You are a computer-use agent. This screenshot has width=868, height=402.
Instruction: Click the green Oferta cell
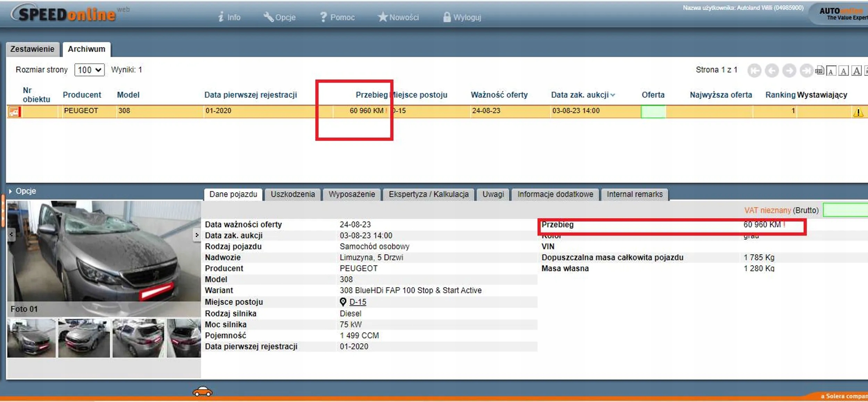[653, 112]
